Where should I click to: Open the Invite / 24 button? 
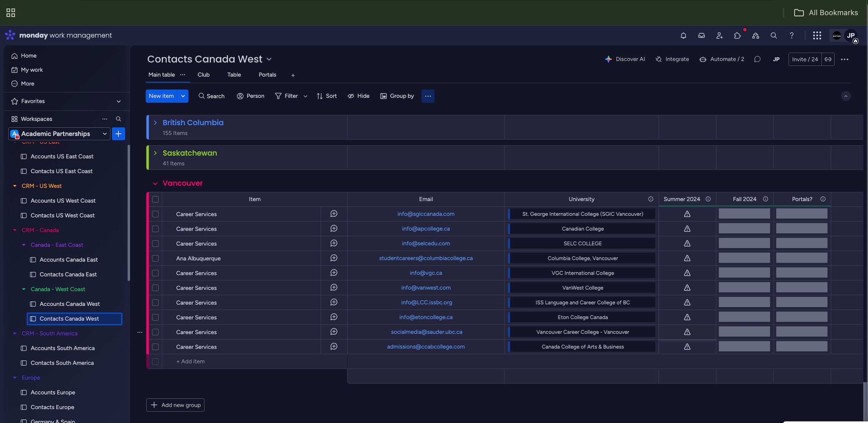tap(805, 59)
